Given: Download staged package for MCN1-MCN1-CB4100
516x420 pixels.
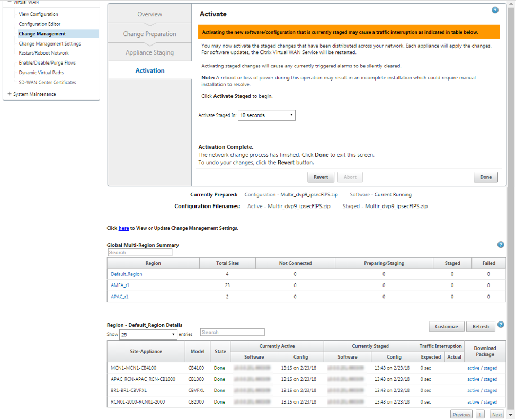Looking at the screenshot, I should 491,368.
